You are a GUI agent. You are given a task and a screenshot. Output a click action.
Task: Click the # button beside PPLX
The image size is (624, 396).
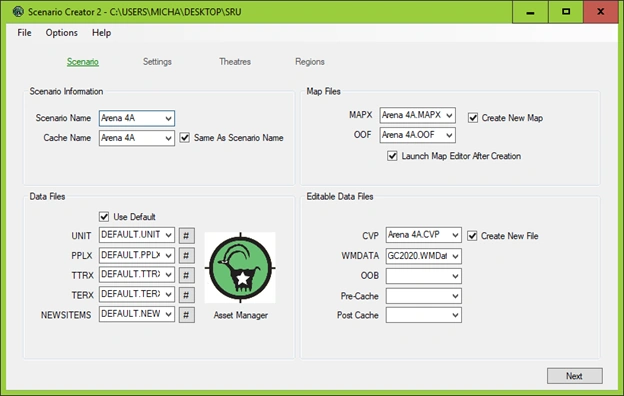(x=187, y=256)
